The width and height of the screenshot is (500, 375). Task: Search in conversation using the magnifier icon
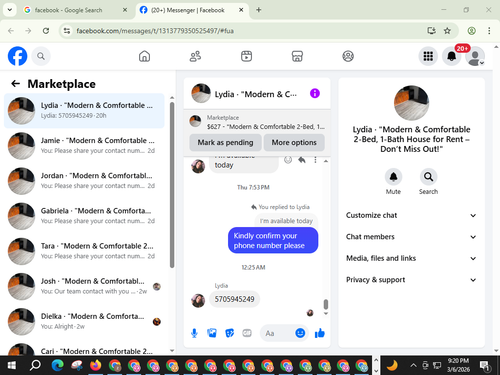[428, 177]
